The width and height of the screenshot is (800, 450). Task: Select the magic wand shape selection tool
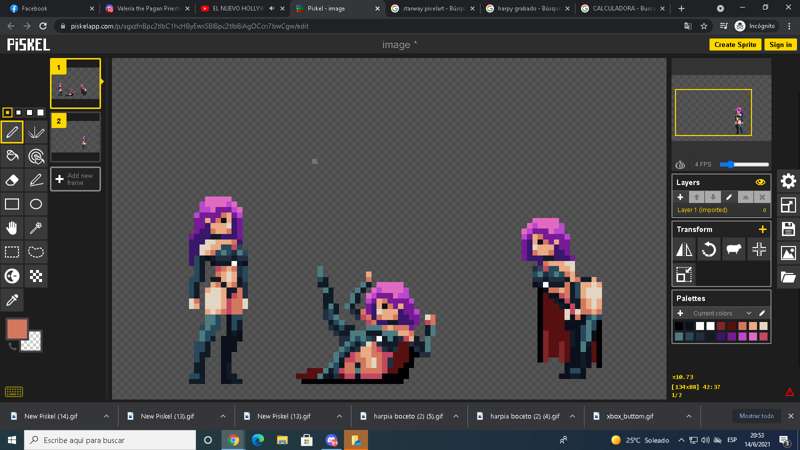coord(36,228)
